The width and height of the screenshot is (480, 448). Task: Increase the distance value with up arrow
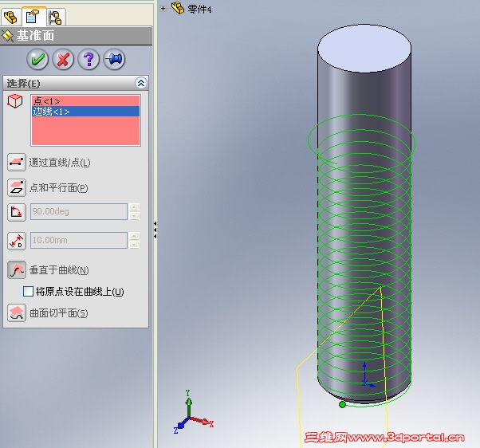click(135, 236)
